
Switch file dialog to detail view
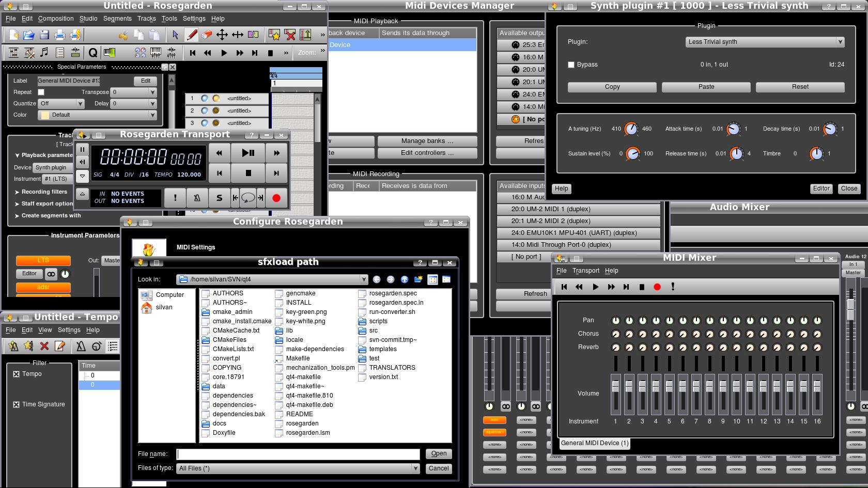point(446,279)
